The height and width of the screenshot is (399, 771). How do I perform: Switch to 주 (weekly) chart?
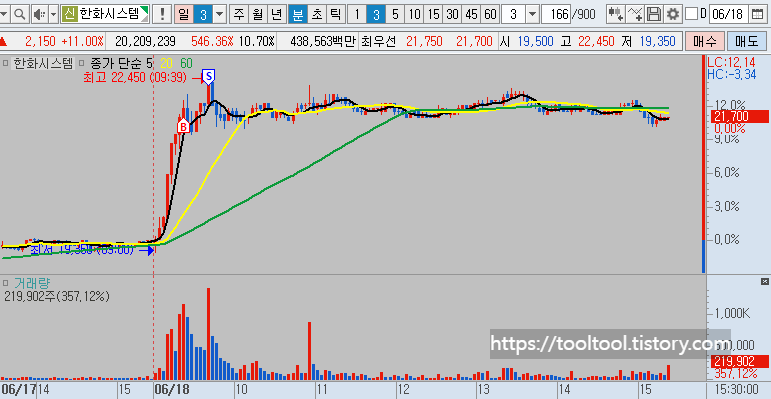pos(239,15)
